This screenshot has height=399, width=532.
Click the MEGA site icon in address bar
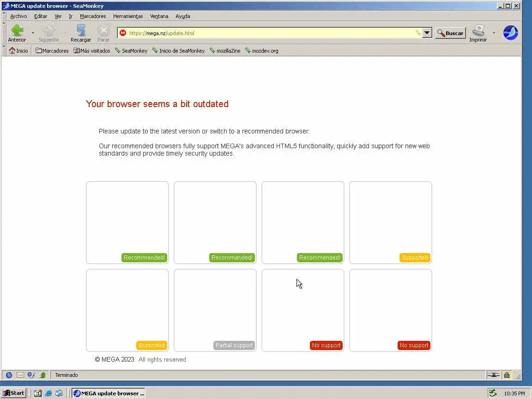tap(123, 33)
